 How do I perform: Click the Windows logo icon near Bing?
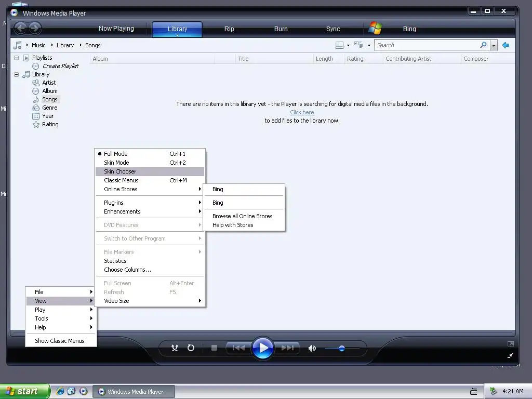point(375,28)
